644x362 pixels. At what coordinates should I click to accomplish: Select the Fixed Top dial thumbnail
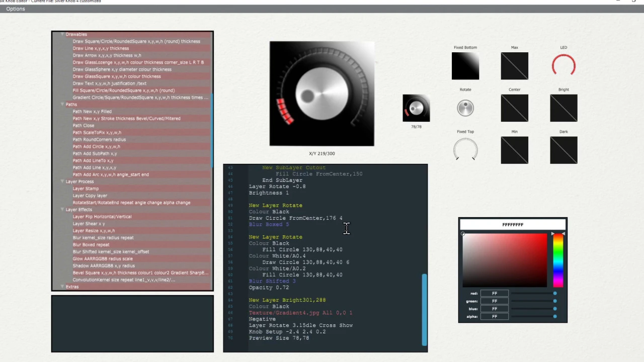465,150
